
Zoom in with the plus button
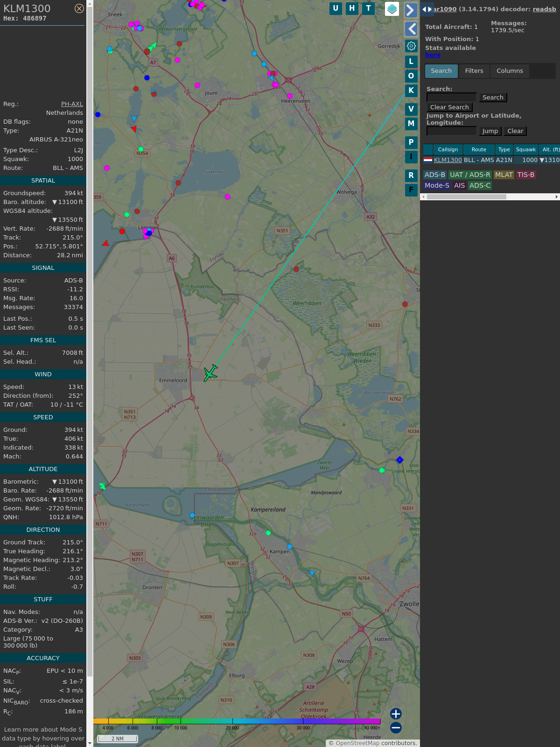pyautogui.click(x=396, y=713)
